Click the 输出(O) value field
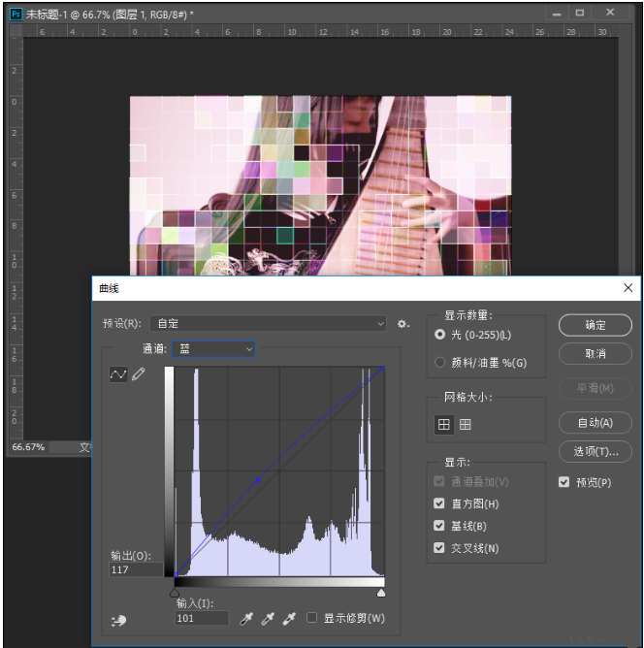The width and height of the screenshot is (644, 648). point(136,569)
